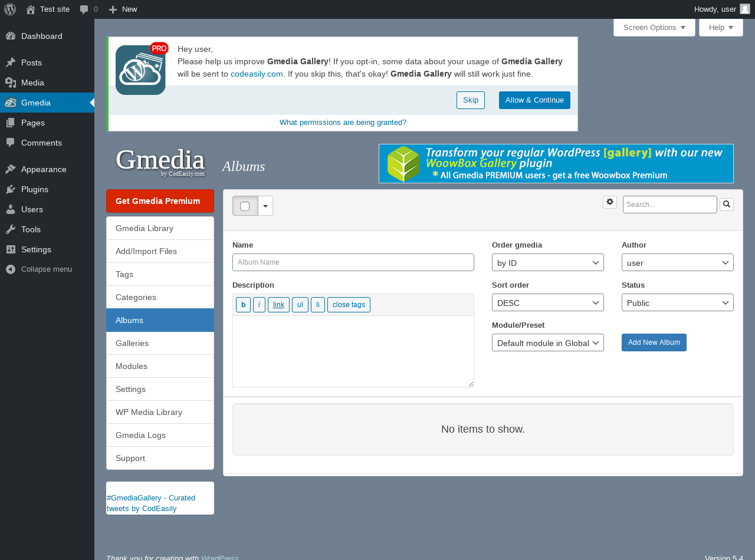Click Get Gmedia Premium button
This screenshot has width=755, height=560.
[x=160, y=201]
